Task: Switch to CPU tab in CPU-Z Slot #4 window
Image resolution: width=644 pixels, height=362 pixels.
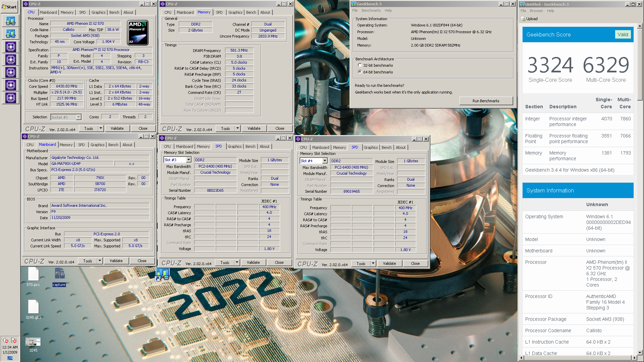Action: click(x=304, y=147)
